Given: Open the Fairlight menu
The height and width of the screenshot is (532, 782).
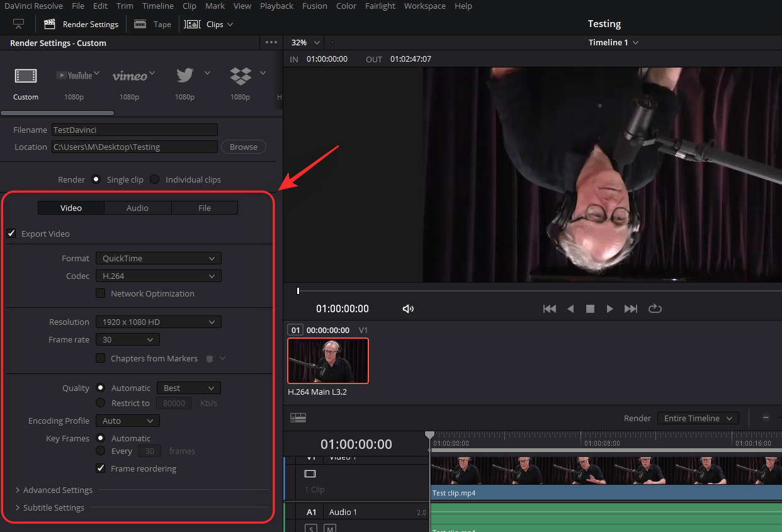Looking at the screenshot, I should click(x=380, y=6).
